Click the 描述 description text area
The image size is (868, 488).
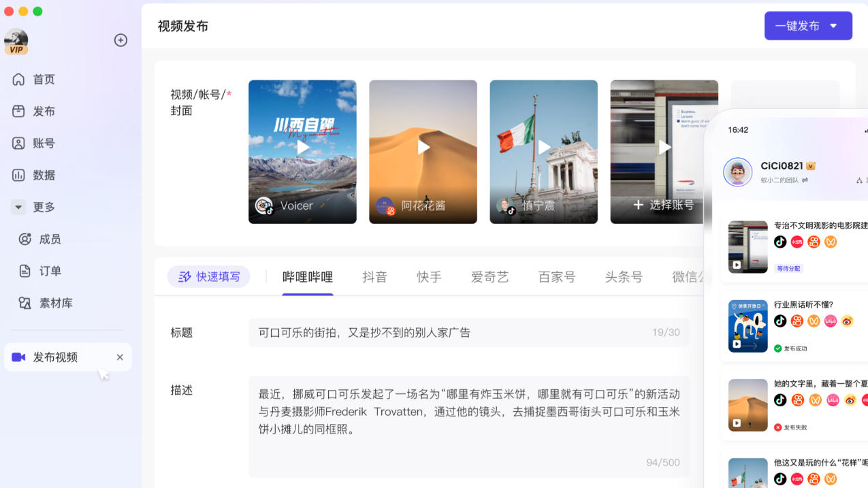coord(468,422)
